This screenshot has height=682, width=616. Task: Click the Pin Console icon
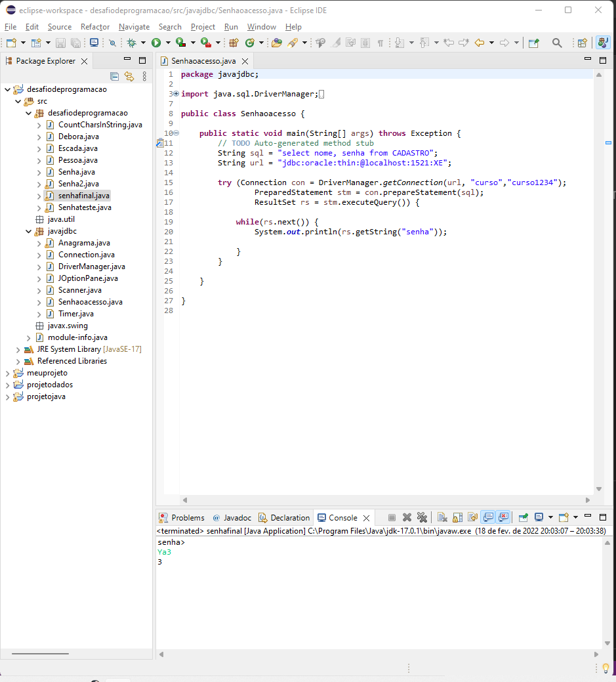click(x=524, y=517)
